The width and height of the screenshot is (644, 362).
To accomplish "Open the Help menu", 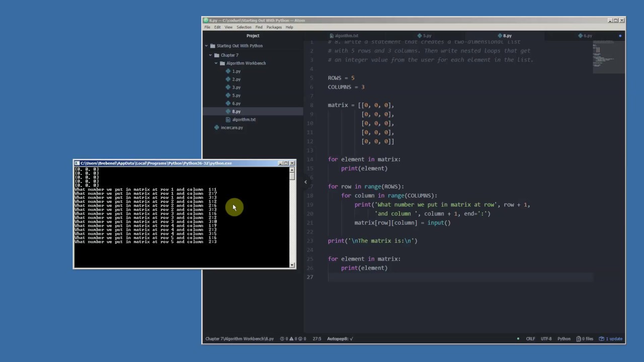I will (x=289, y=27).
